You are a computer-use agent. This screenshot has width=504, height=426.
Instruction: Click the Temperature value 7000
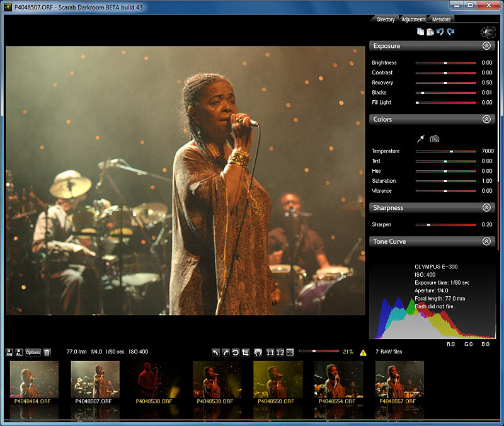[488, 151]
